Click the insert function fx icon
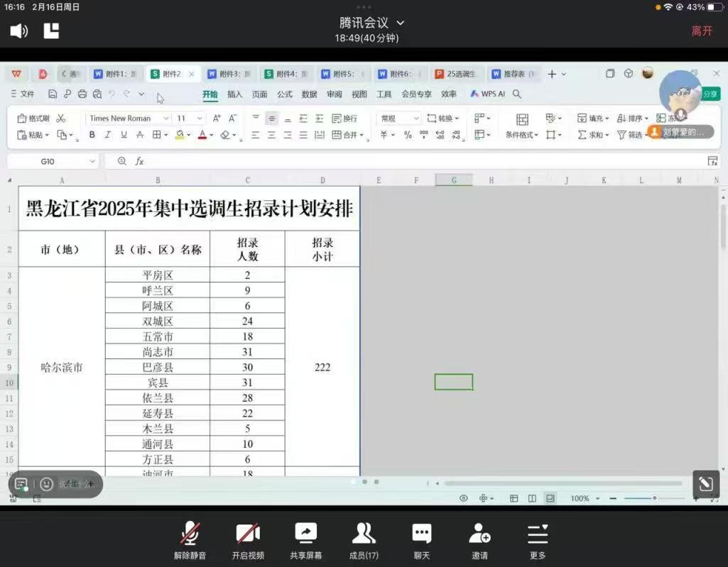 (x=140, y=162)
